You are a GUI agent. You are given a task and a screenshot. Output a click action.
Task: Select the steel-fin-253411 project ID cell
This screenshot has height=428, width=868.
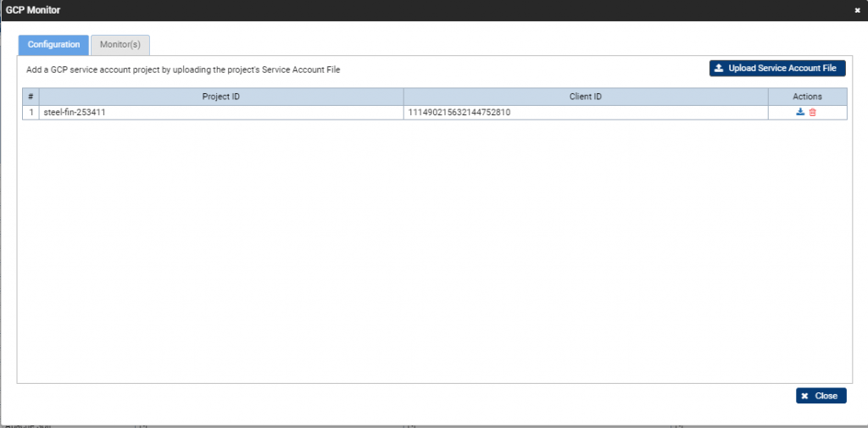(221, 113)
